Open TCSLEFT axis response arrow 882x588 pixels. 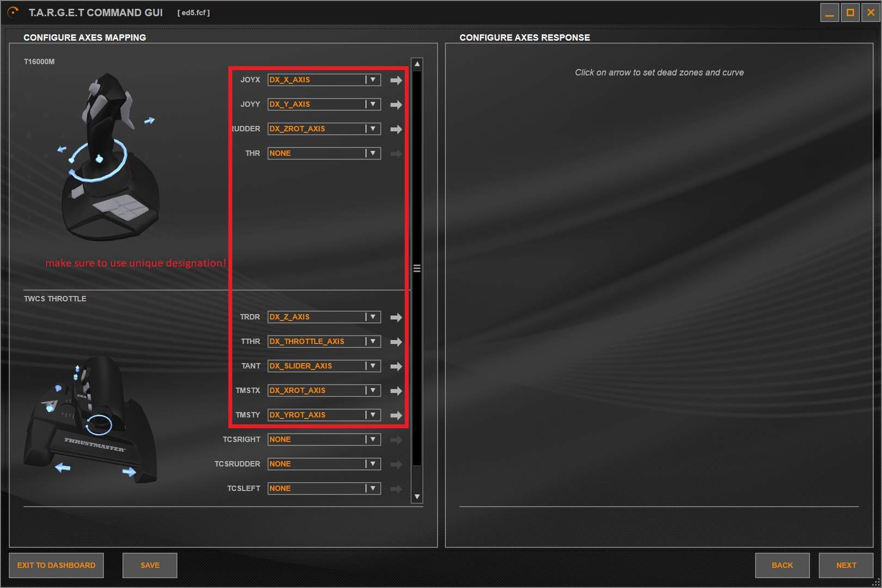[x=396, y=488]
